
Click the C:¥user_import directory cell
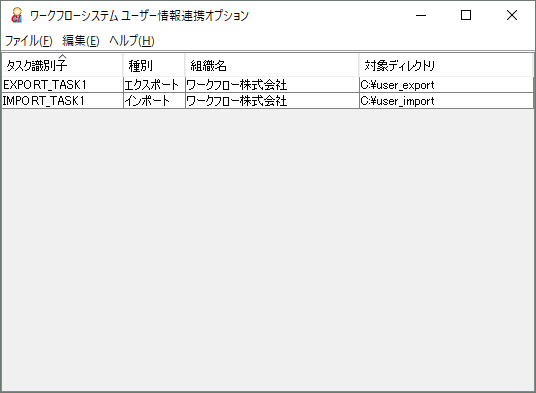pyautogui.click(x=446, y=101)
